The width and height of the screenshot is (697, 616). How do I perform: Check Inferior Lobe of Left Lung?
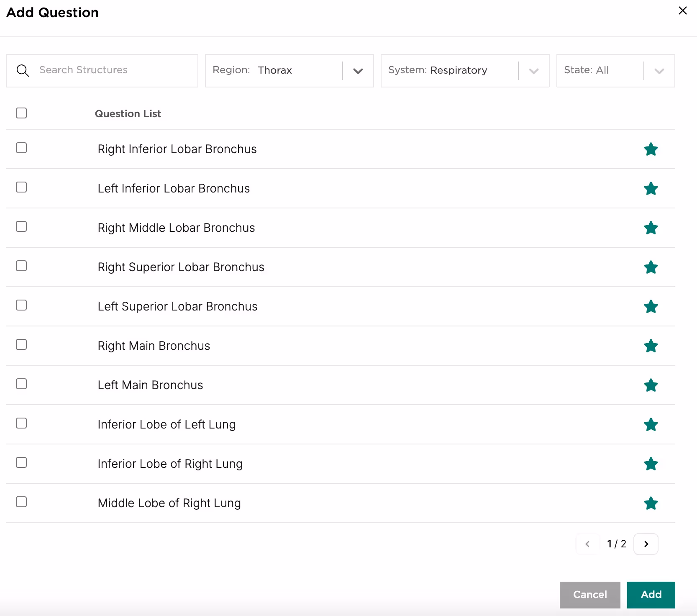pyautogui.click(x=21, y=423)
